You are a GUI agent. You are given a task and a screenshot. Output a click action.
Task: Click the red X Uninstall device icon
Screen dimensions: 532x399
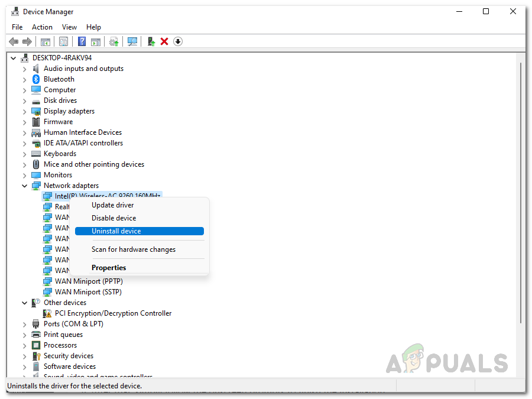click(164, 42)
